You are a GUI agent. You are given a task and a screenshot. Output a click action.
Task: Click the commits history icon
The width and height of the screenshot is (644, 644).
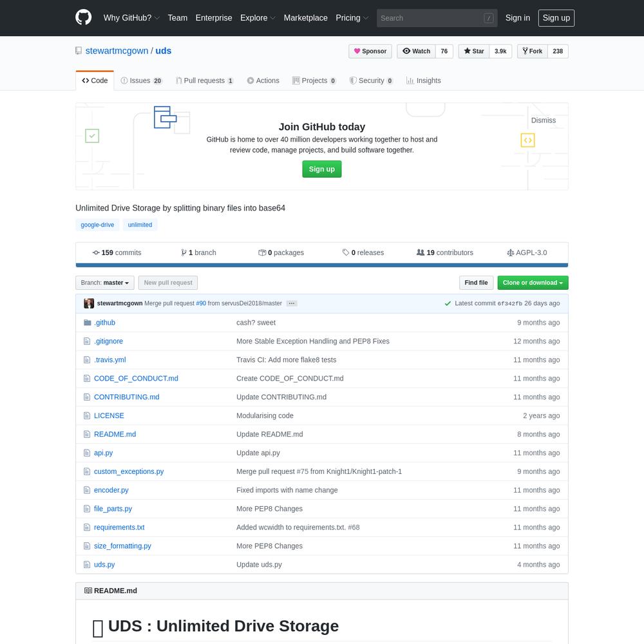(96, 252)
